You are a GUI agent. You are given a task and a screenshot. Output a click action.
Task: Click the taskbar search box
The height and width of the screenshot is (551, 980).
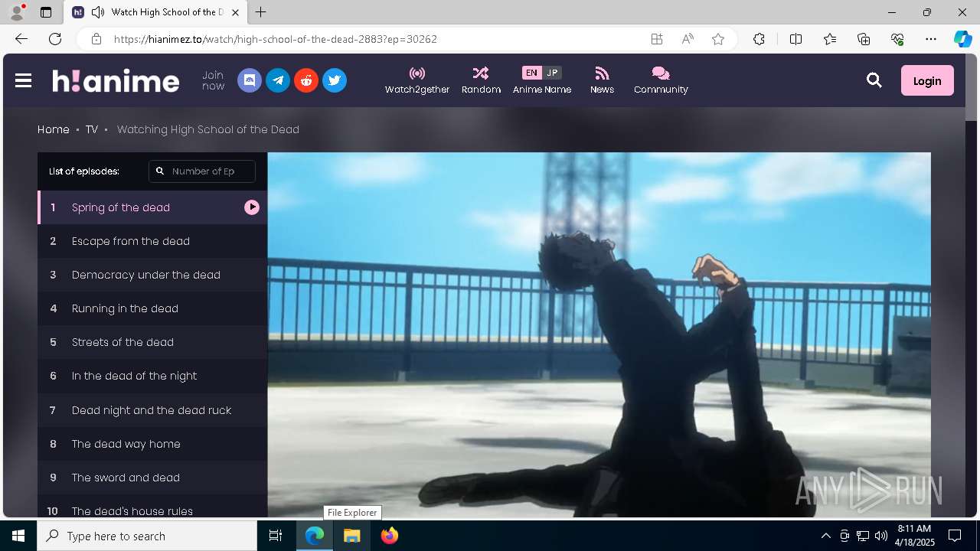click(x=147, y=536)
